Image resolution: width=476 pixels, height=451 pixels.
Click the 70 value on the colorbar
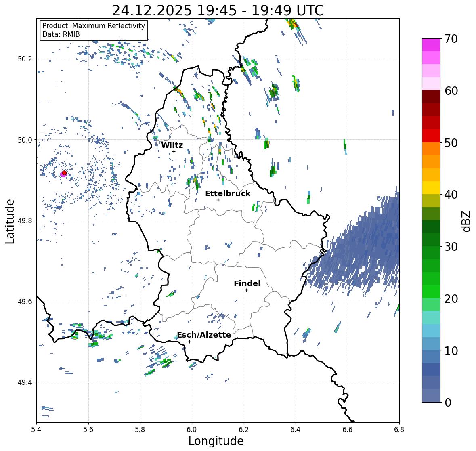tap(451, 39)
